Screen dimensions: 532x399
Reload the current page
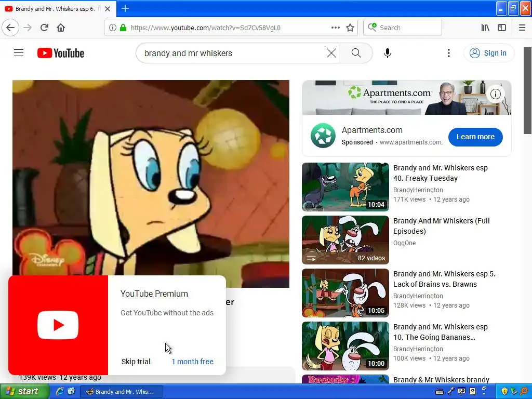point(45,28)
